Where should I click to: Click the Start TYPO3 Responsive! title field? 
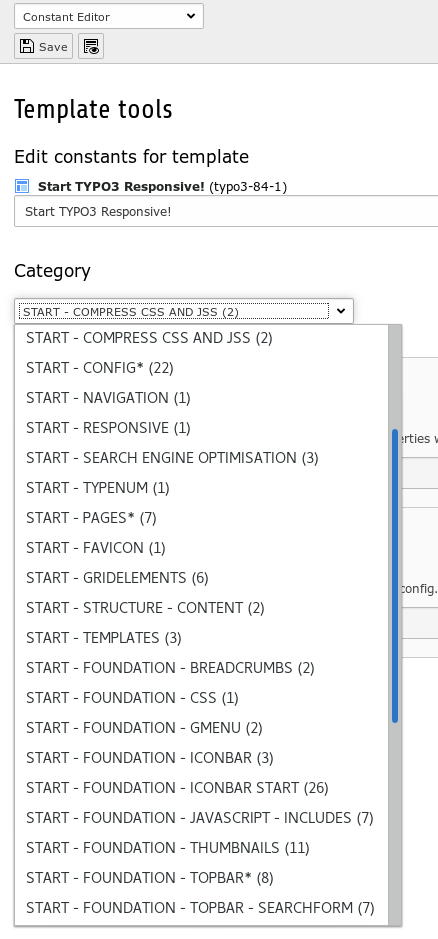226,211
